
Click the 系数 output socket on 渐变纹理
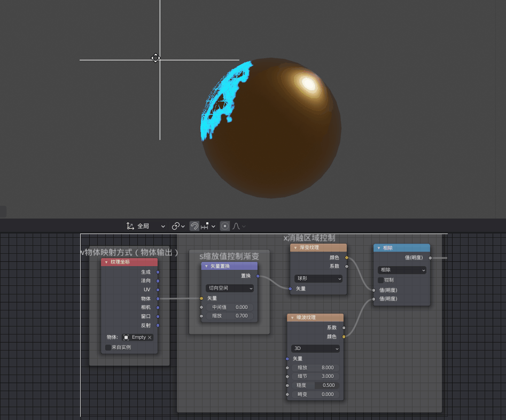(x=347, y=266)
